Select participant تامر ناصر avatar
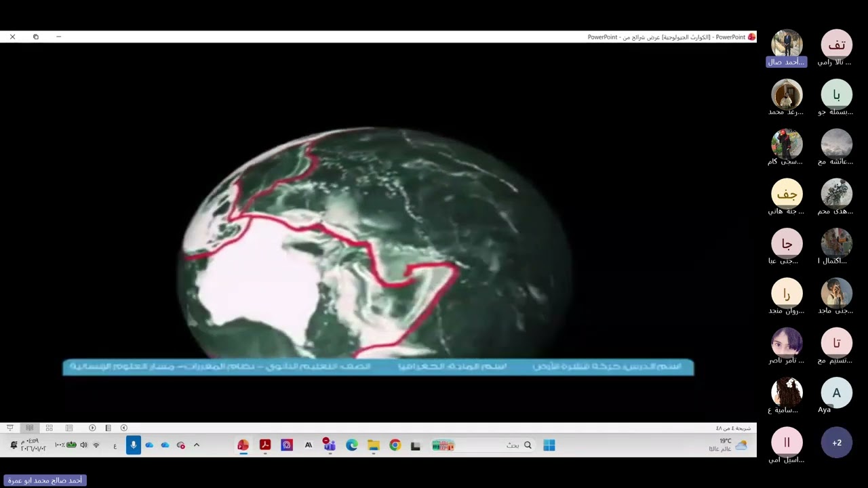868x488 pixels. tap(787, 343)
